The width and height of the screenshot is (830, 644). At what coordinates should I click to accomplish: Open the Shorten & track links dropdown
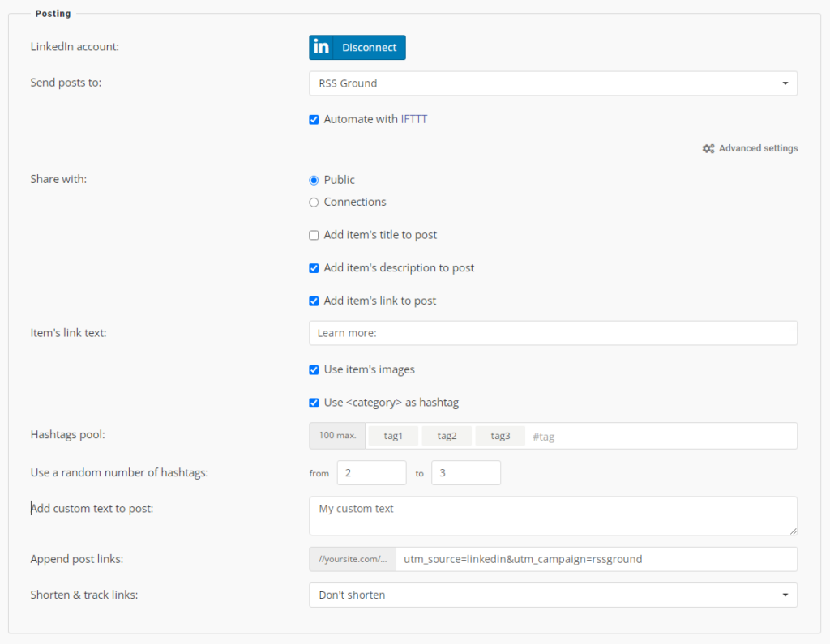pyautogui.click(x=553, y=594)
